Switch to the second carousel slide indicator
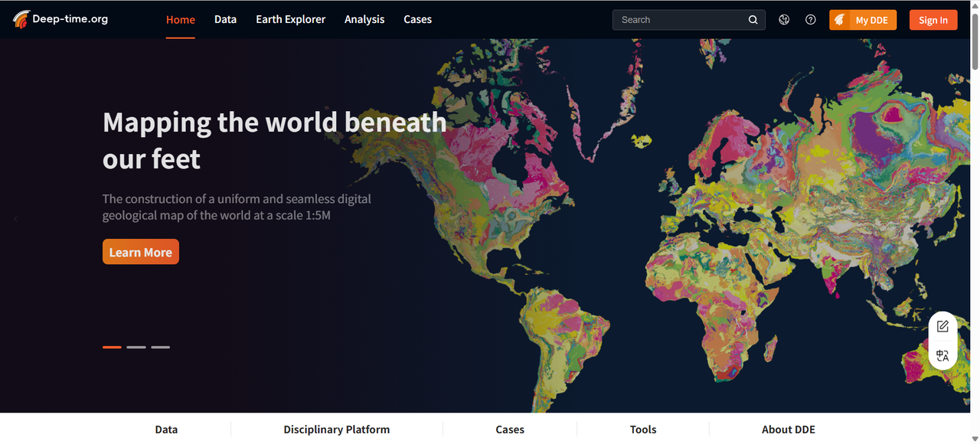Screen dimensions: 980x444 pyautogui.click(x=136, y=347)
